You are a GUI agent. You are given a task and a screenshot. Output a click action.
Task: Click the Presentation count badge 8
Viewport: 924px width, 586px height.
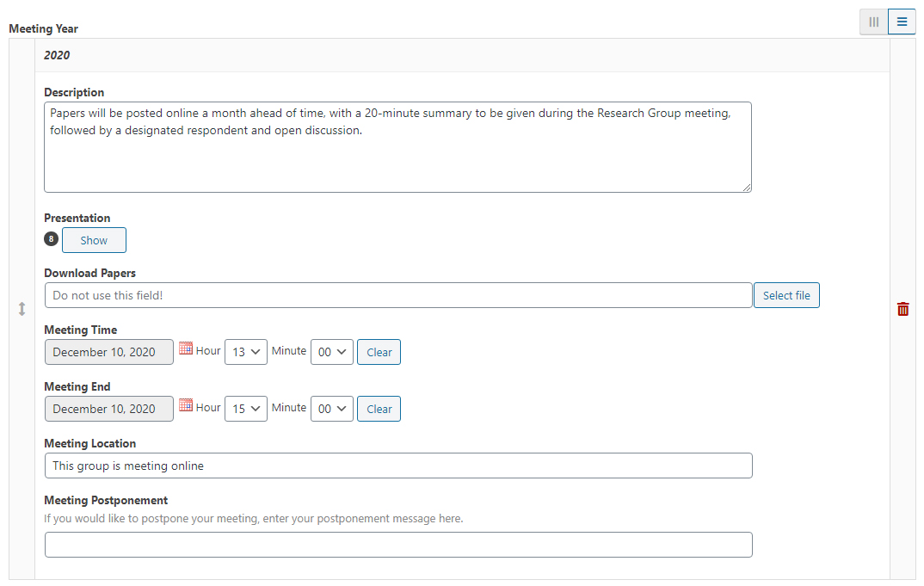tap(52, 238)
